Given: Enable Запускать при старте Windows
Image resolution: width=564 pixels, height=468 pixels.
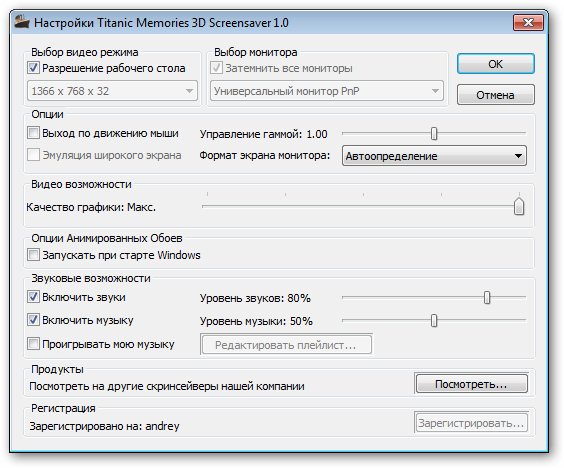Looking at the screenshot, I should click(33, 255).
